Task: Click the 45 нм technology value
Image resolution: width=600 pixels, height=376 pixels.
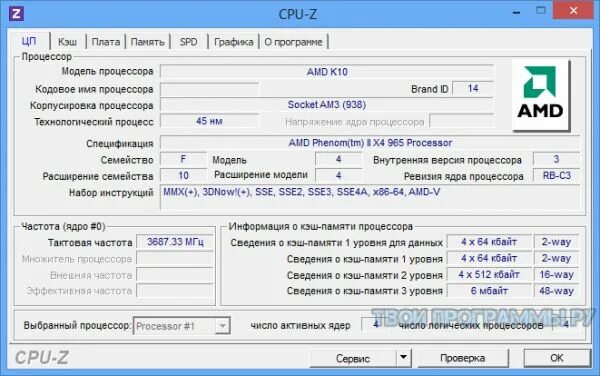Action: 209,121
